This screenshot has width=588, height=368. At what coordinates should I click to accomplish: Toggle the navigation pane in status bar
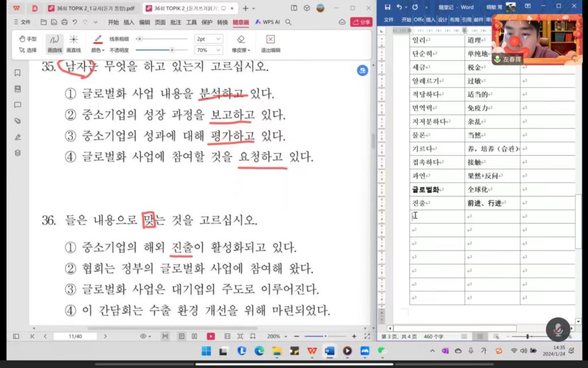coord(16,336)
